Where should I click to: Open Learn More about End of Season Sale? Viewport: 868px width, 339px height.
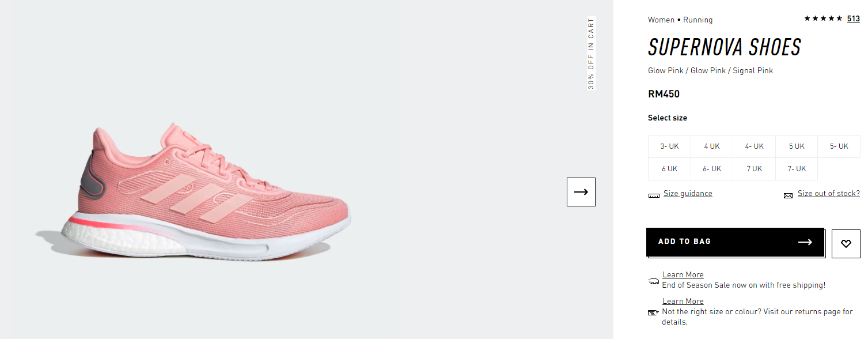pos(683,275)
